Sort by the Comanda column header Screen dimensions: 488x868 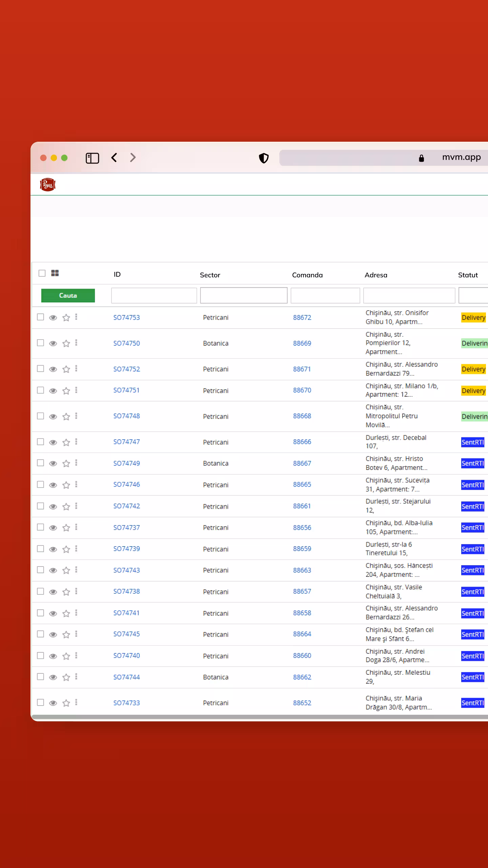tap(307, 275)
